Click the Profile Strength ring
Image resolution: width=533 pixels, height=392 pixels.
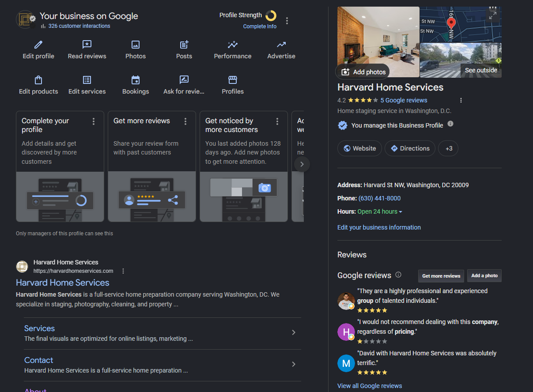(x=271, y=16)
